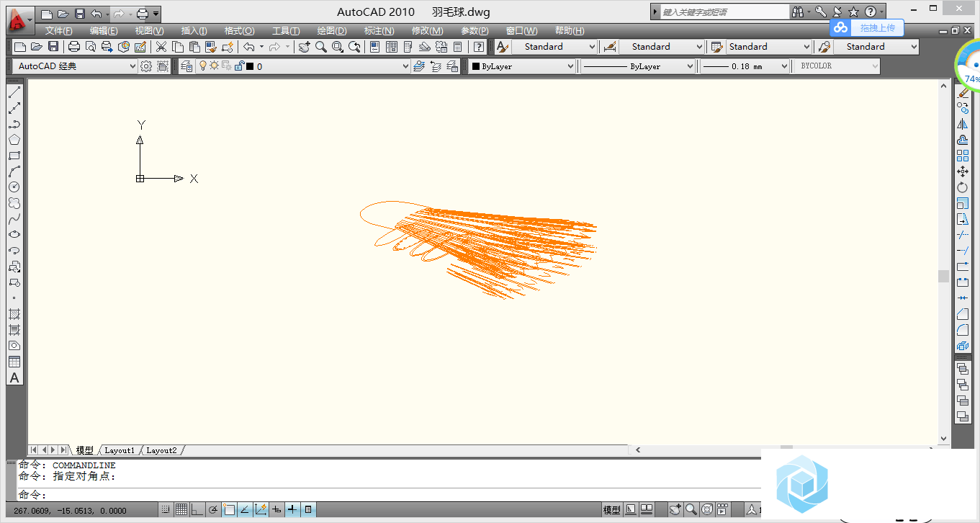Toggle Snap mode in status bar
Screen dimensions: 980x523
pyautogui.click(x=166, y=509)
